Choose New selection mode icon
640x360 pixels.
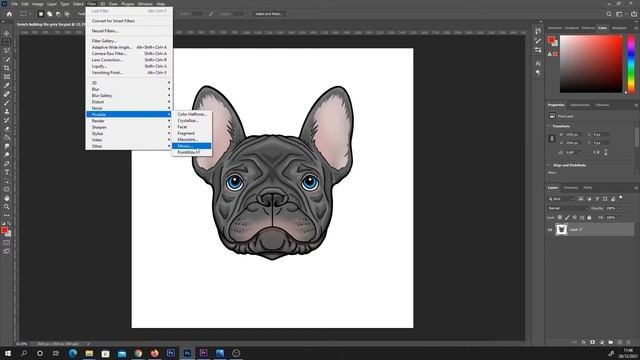point(41,14)
